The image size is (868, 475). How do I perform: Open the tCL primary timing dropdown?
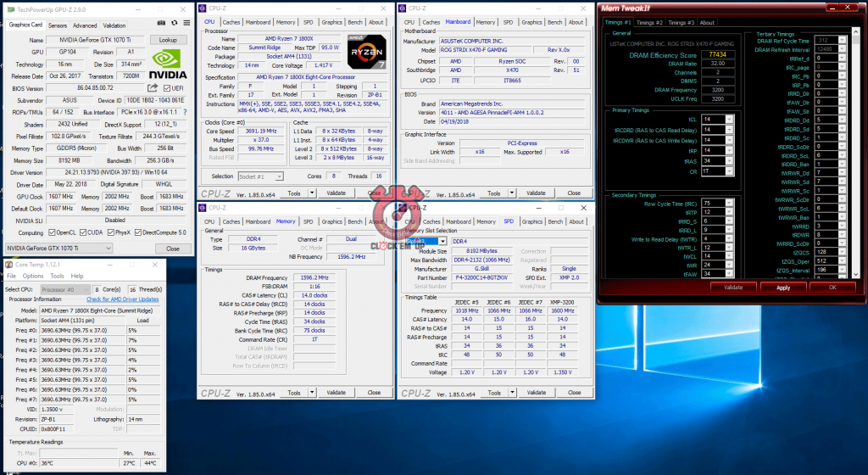tap(729, 119)
